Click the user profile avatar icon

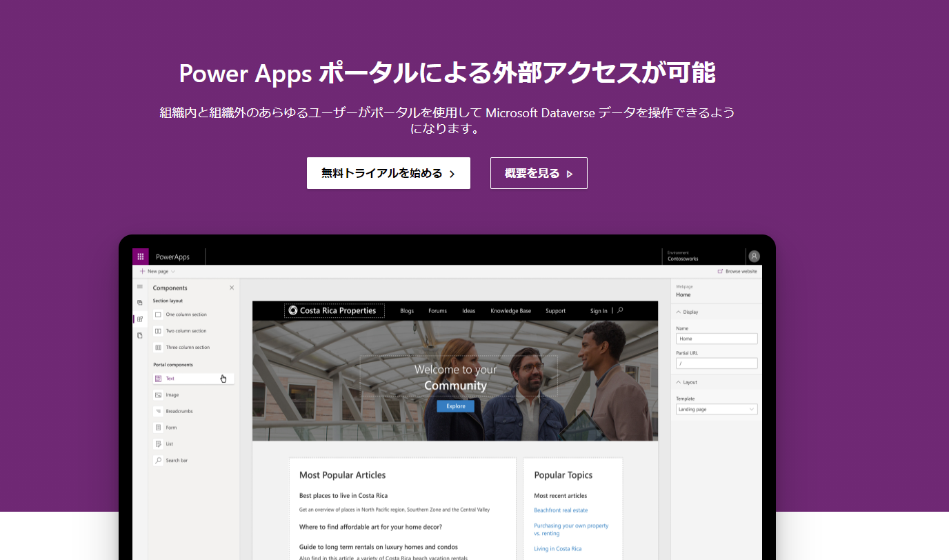754,257
